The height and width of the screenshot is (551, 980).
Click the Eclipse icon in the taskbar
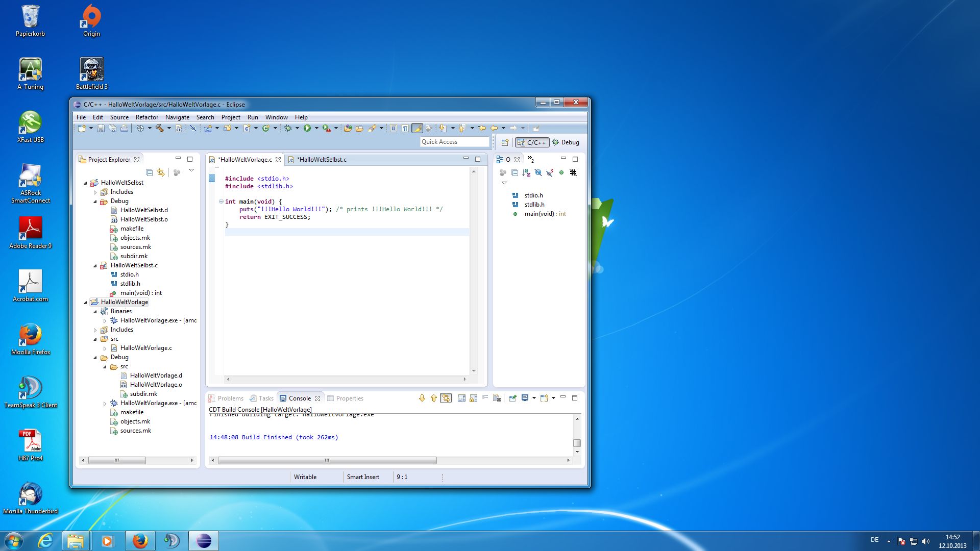pos(204,541)
